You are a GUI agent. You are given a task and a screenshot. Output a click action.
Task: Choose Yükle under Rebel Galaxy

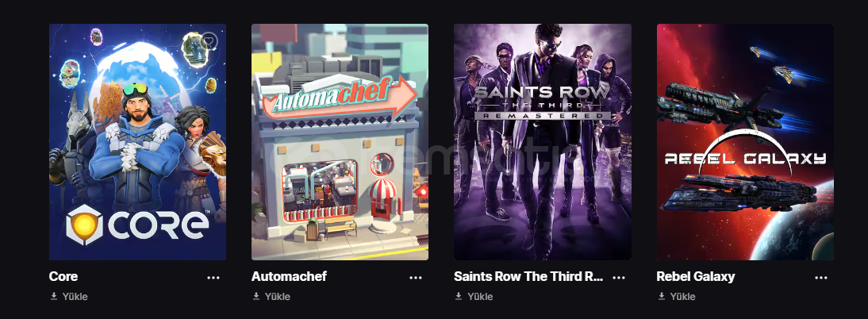pos(682,296)
